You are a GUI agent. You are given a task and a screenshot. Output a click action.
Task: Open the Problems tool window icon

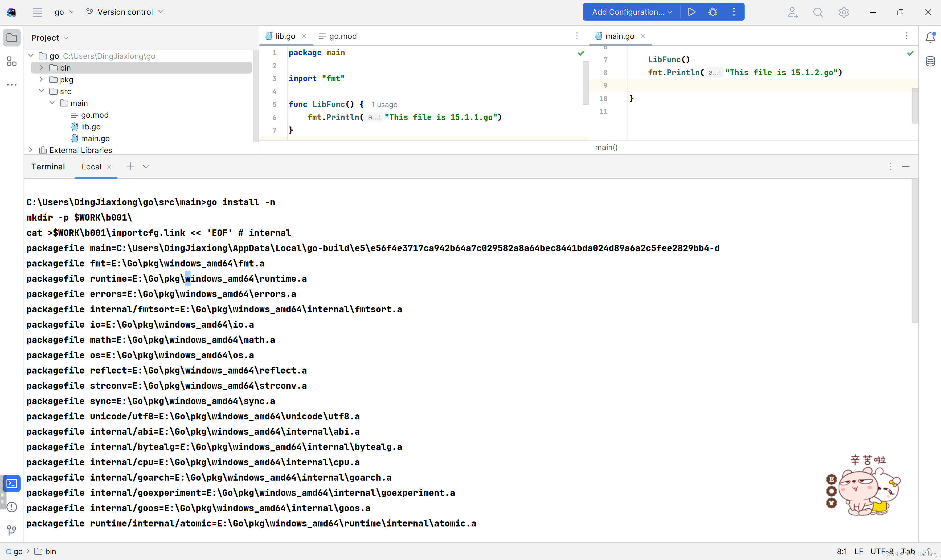[x=12, y=507]
